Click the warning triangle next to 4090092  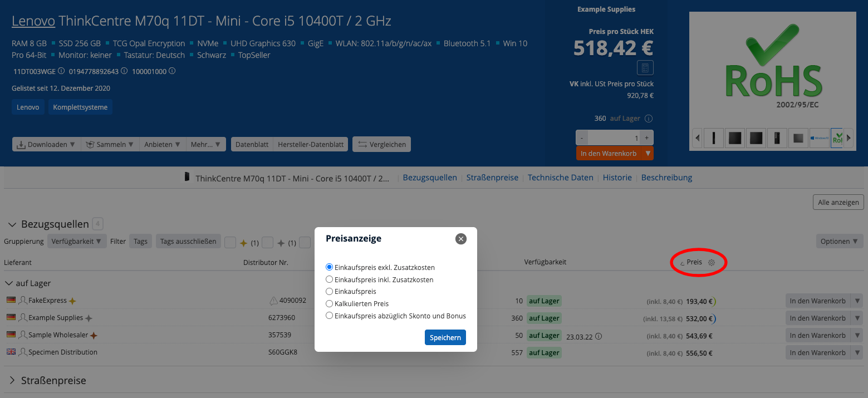click(x=273, y=301)
